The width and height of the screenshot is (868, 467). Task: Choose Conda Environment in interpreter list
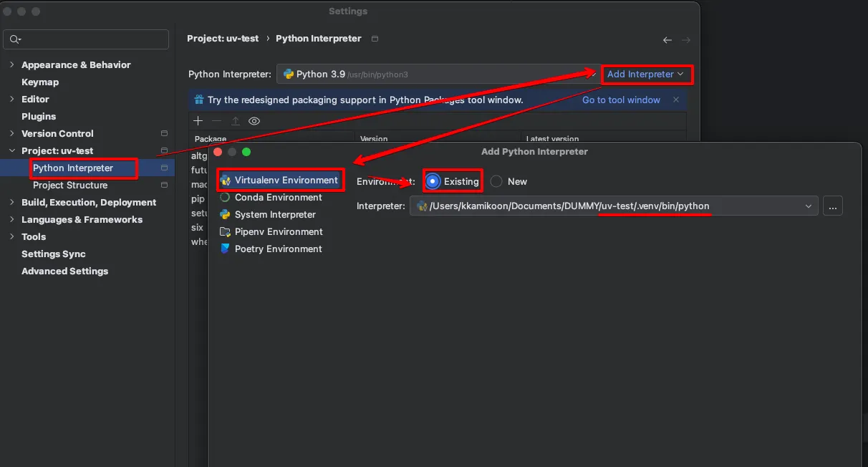tap(279, 197)
